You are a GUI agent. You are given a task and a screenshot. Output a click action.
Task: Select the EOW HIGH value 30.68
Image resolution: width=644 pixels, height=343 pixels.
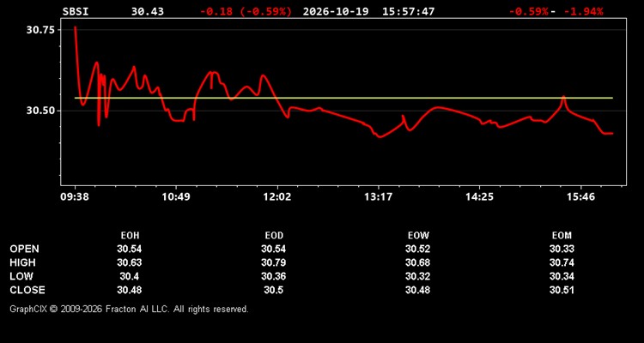[417, 262]
